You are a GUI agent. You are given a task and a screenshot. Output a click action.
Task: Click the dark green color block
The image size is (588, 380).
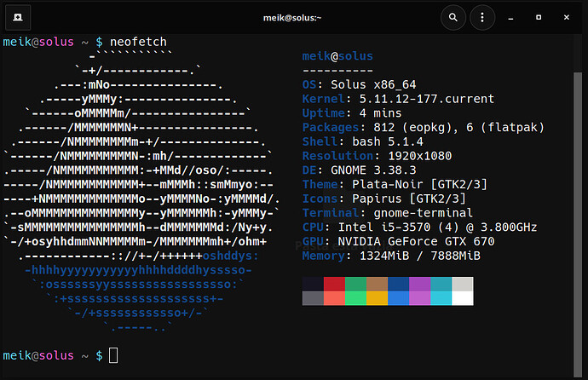pos(355,284)
